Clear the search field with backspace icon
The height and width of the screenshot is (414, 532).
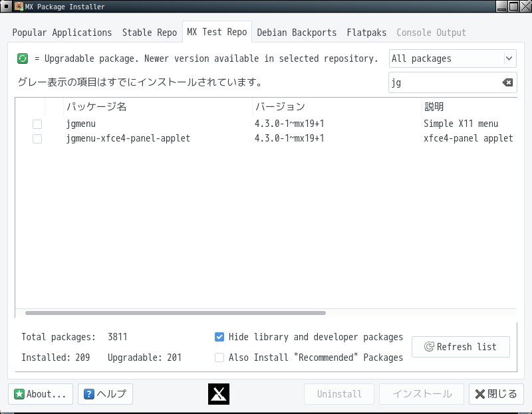click(x=507, y=82)
